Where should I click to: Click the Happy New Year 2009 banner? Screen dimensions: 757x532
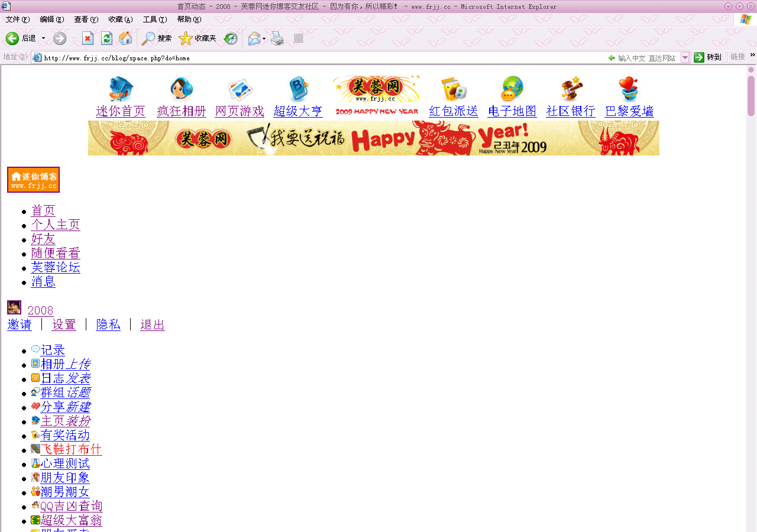click(374, 138)
